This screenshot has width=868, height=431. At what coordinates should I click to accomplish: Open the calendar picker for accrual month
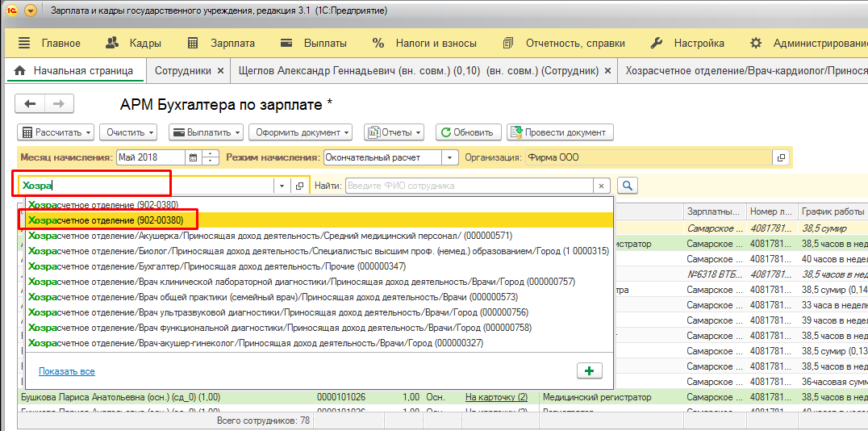tap(193, 157)
